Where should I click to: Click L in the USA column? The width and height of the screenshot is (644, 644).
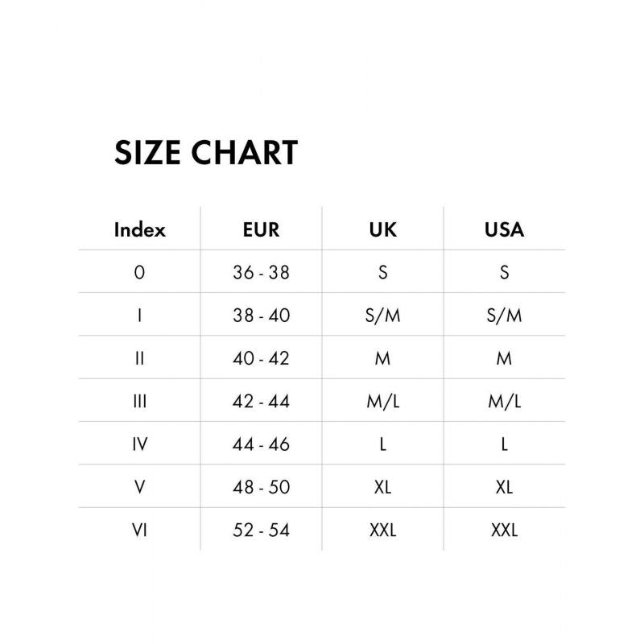click(x=504, y=444)
